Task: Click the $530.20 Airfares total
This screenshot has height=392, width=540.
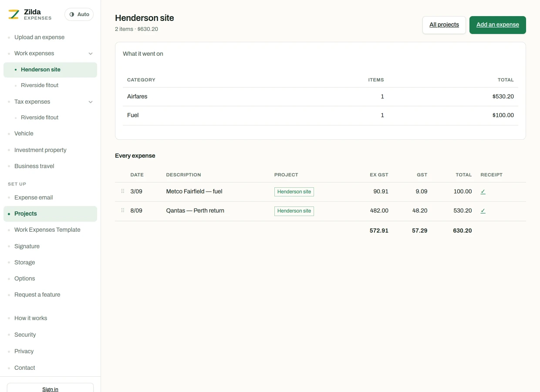Action: pos(503,96)
